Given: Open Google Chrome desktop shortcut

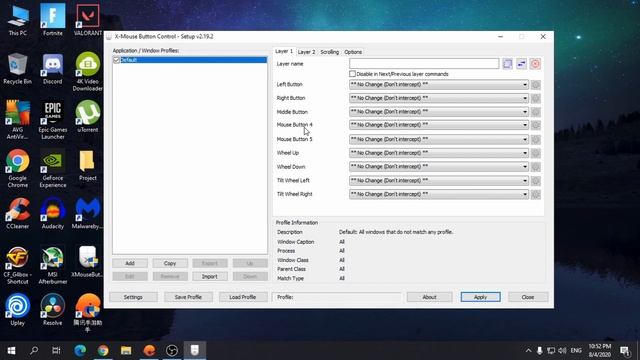Looking at the screenshot, I should pyautogui.click(x=18, y=168).
